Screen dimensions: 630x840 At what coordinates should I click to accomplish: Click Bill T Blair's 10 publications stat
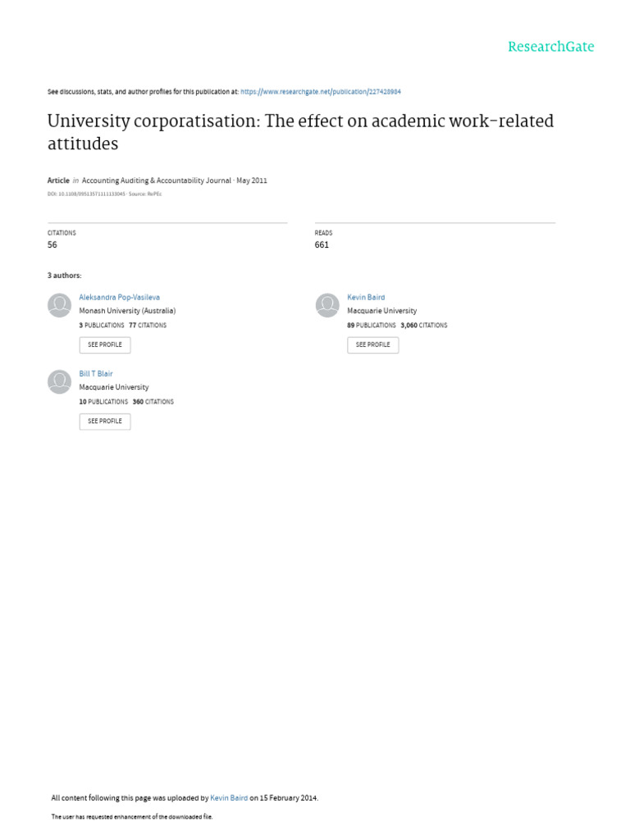103,402
